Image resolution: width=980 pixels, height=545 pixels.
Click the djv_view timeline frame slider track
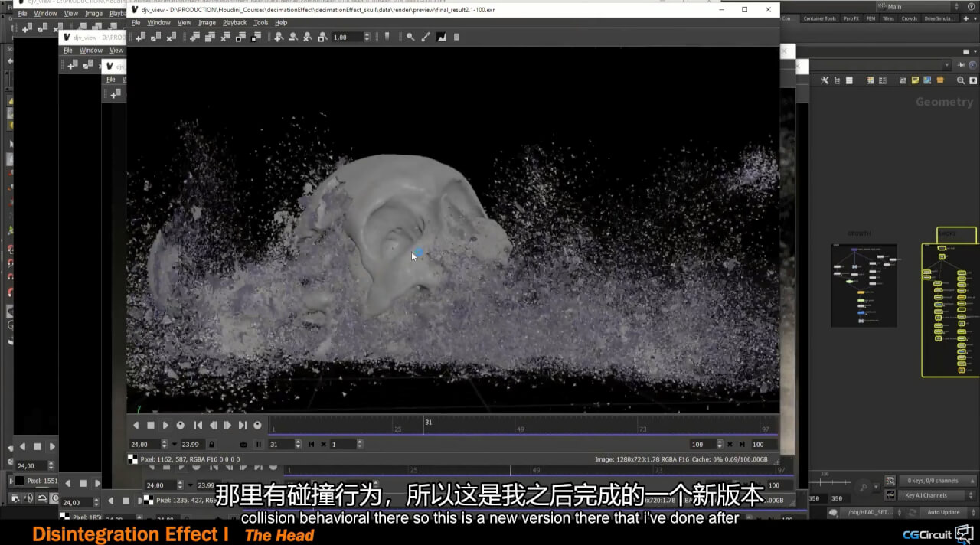(x=522, y=426)
